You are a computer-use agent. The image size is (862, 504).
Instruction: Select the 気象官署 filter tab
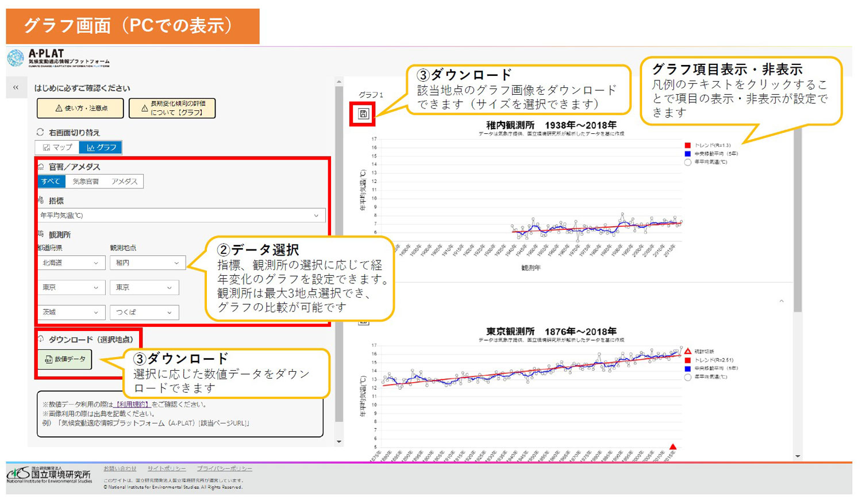pos(86,182)
